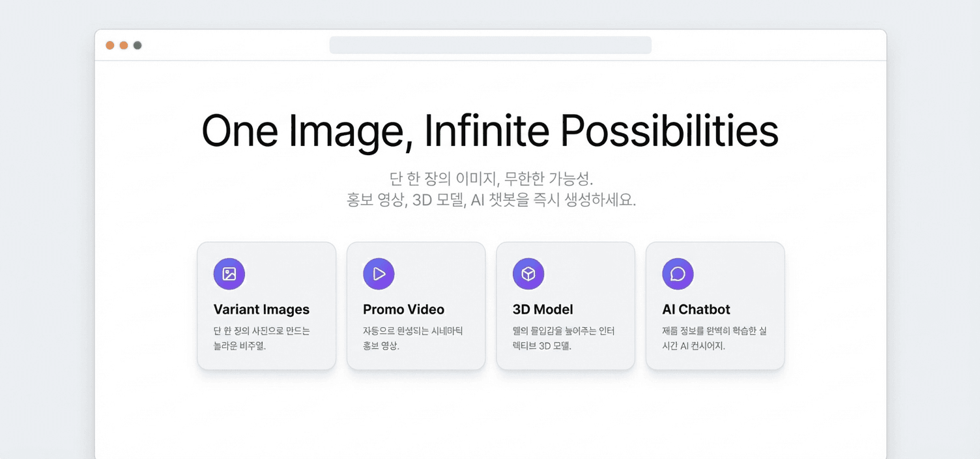Open the Variant Images card title
This screenshot has height=459, width=980.
pyautogui.click(x=261, y=310)
